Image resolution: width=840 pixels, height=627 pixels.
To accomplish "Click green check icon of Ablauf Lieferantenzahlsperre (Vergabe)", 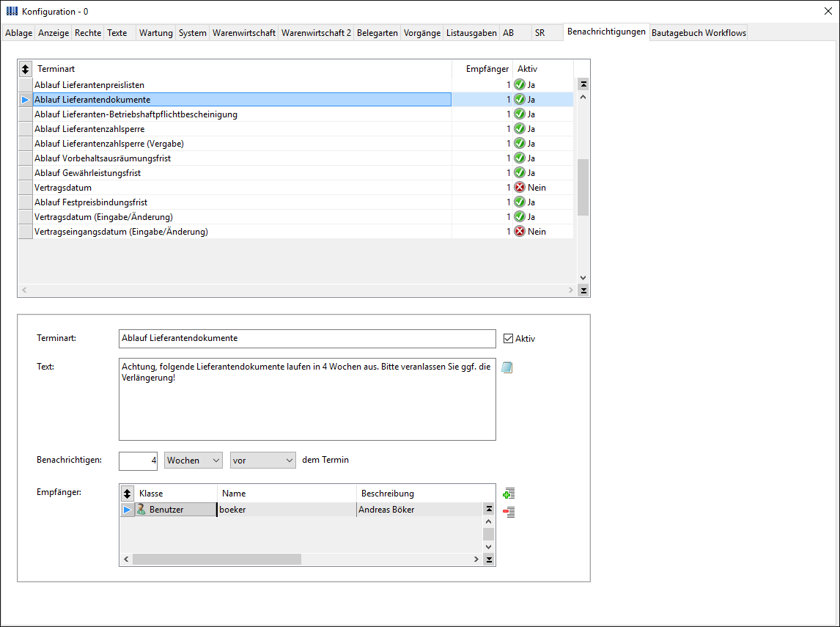I will [519, 143].
